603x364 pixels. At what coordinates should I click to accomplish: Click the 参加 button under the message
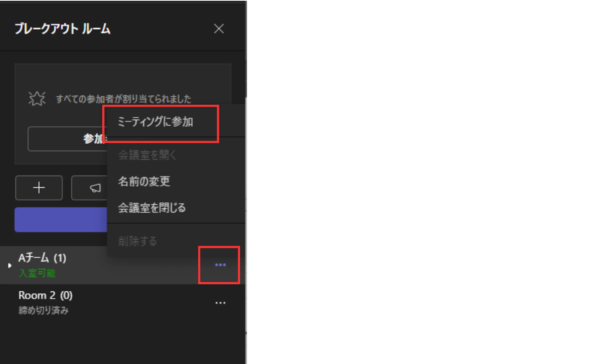click(x=68, y=139)
